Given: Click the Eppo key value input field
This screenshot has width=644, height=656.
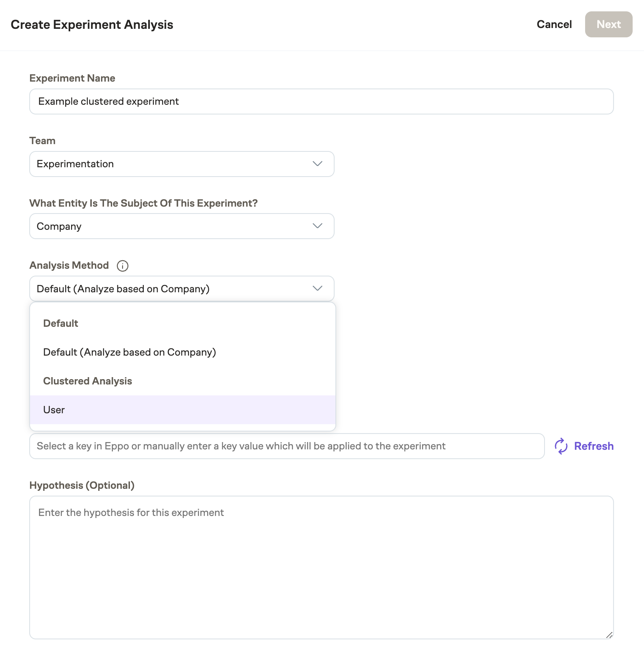Looking at the screenshot, I should click(x=286, y=446).
